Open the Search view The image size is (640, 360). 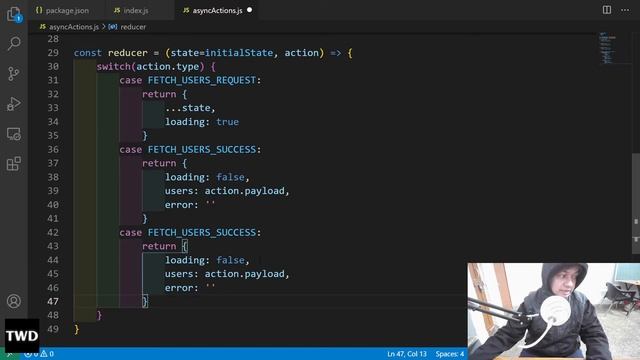(x=14, y=43)
